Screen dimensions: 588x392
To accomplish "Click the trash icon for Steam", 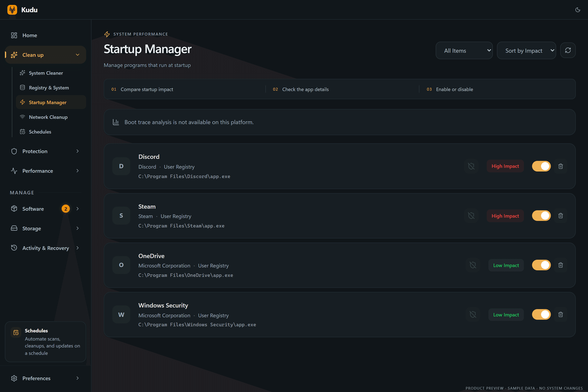I will pos(560,216).
